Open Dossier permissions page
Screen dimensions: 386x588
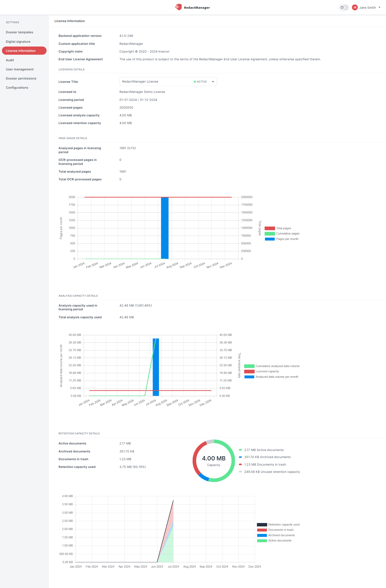pyautogui.click(x=21, y=79)
